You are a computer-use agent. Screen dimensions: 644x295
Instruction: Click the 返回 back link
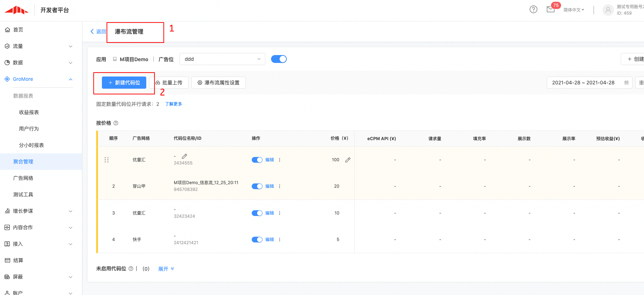coord(98,31)
